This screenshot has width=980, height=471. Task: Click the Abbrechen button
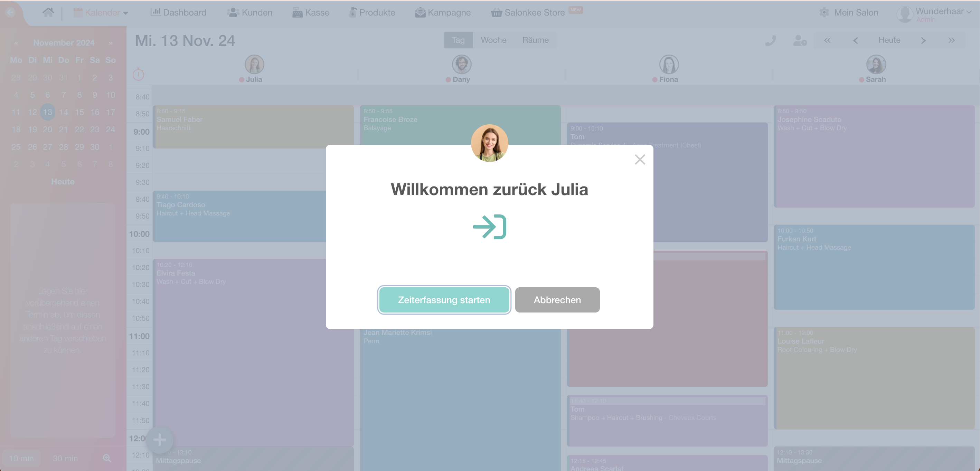pos(557,300)
